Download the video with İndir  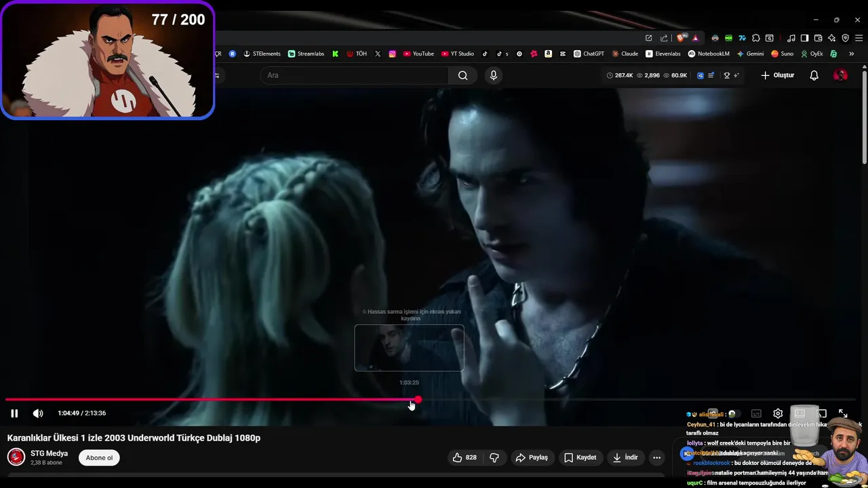[x=625, y=457]
